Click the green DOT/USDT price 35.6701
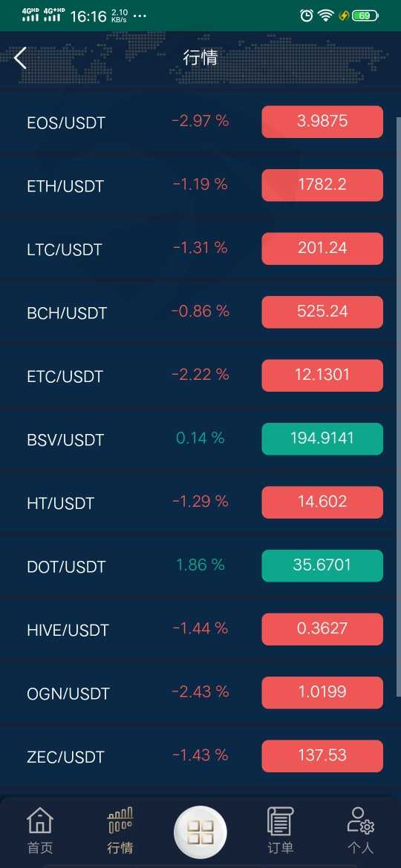 tap(322, 565)
